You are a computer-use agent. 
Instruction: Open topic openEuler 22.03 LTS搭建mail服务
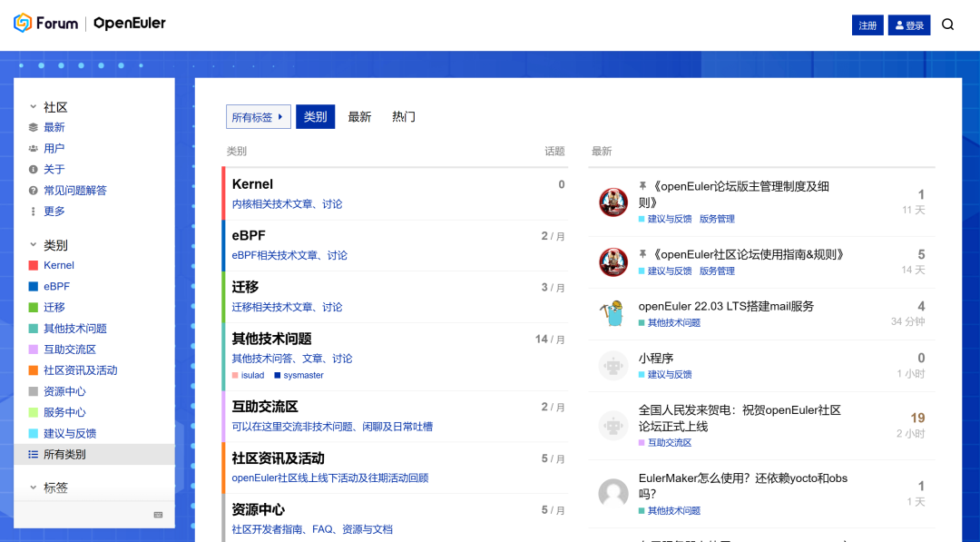[x=726, y=306]
